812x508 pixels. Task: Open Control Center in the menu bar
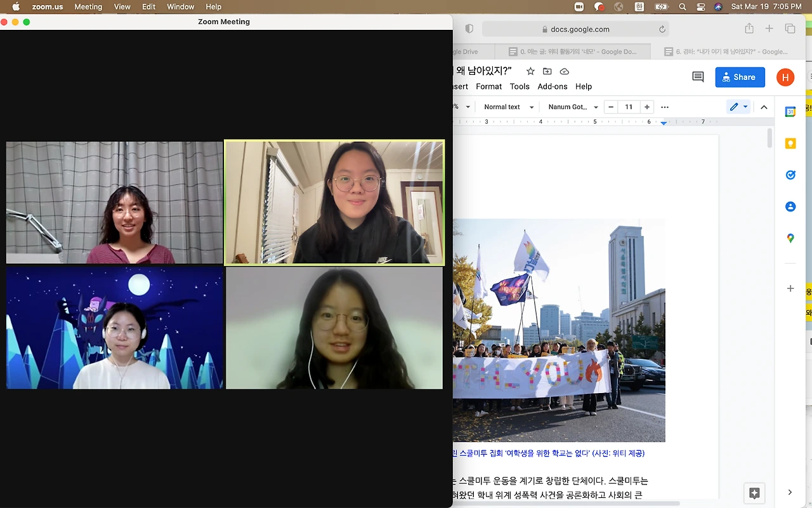pyautogui.click(x=701, y=7)
